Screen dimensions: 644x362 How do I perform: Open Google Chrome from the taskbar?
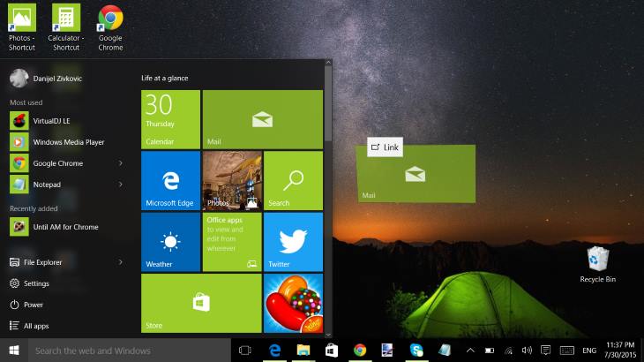pos(360,351)
